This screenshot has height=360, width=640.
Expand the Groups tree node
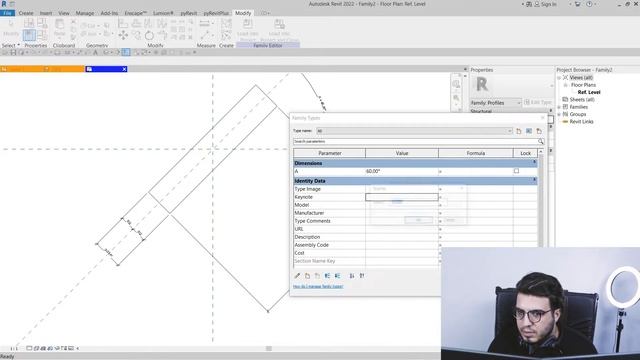point(559,114)
